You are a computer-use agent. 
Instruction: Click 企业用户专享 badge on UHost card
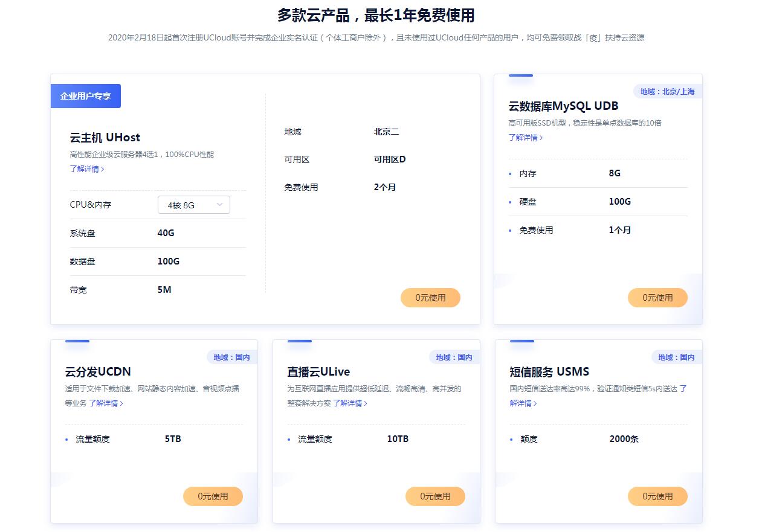pyautogui.click(x=85, y=95)
